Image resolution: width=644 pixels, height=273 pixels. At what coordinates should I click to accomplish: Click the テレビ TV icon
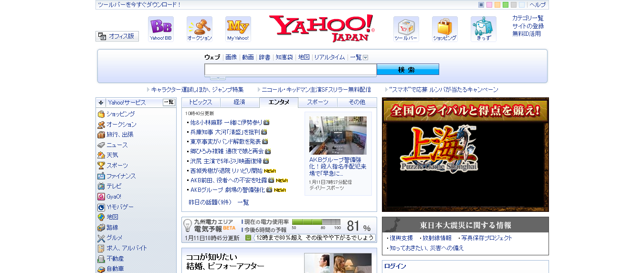101,186
